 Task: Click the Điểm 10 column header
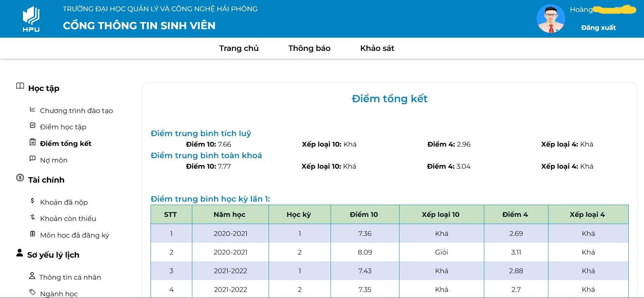point(364,215)
